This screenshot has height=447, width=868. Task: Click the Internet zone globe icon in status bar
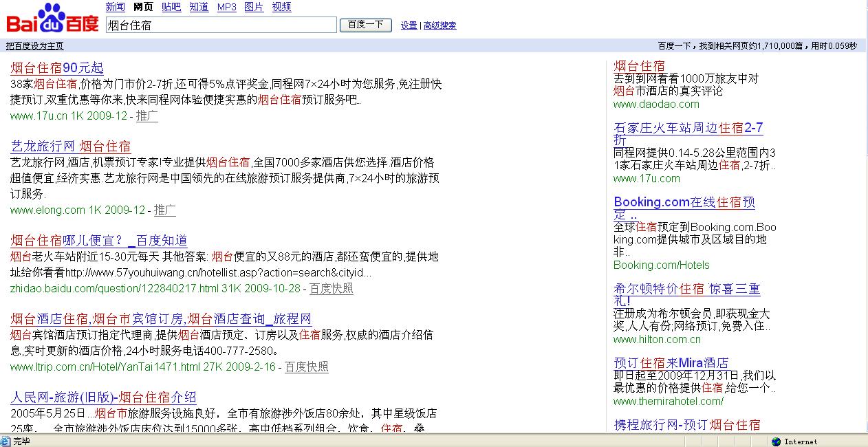pos(775,441)
